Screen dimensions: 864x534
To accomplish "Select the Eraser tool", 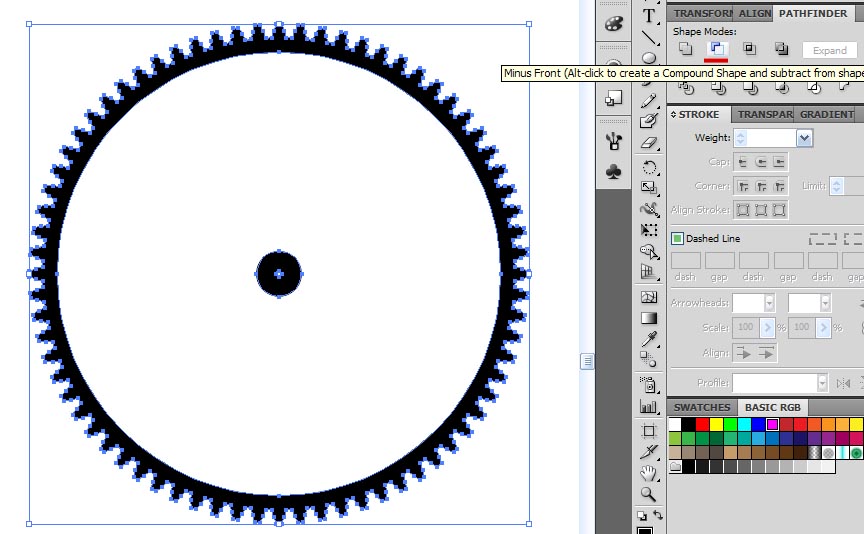I will [649, 142].
